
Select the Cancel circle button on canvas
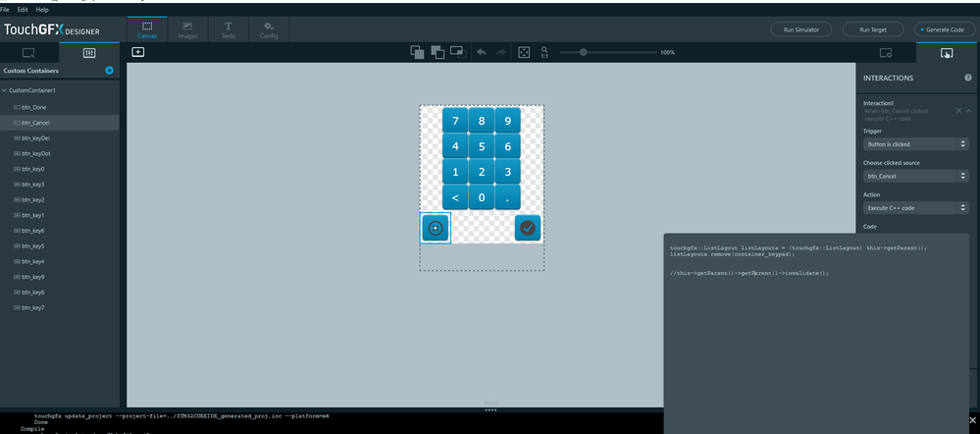[x=436, y=228]
